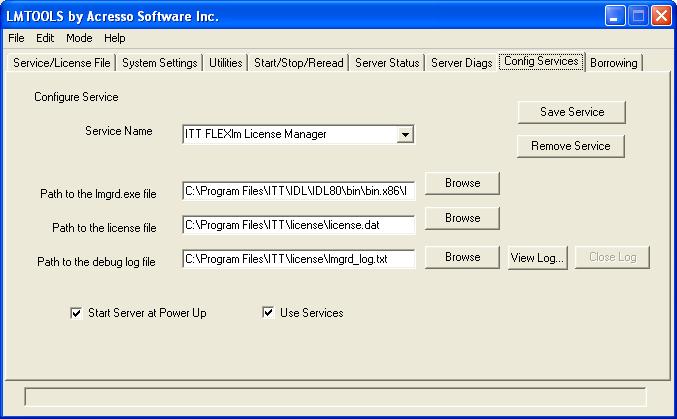The image size is (677, 419).
Task: Open the Start/Stop/Reread tab
Action: click(x=298, y=63)
